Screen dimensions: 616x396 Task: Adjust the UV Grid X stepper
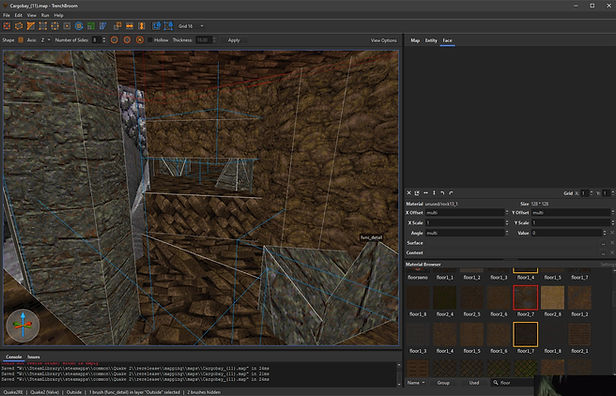coord(591,193)
